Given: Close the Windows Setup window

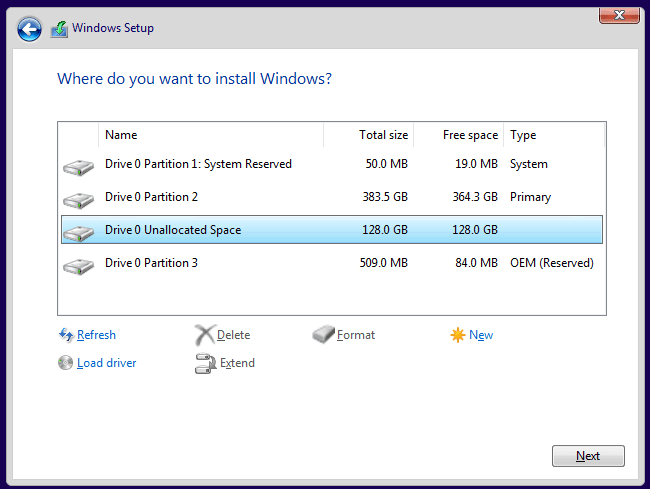Looking at the screenshot, I should [619, 14].
